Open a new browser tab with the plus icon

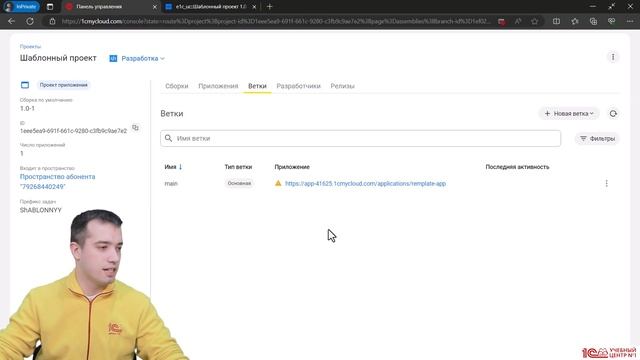pos(269,7)
